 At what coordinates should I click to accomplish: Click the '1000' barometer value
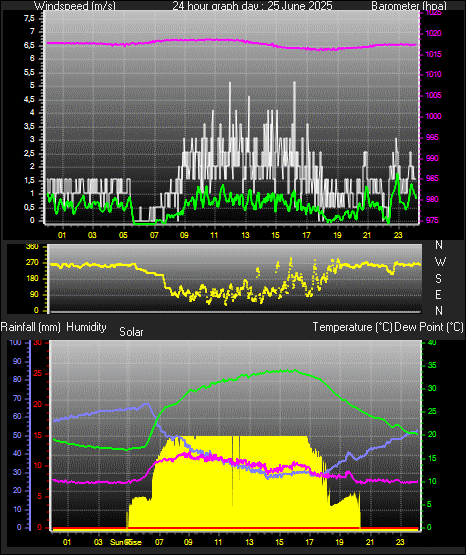433,116
